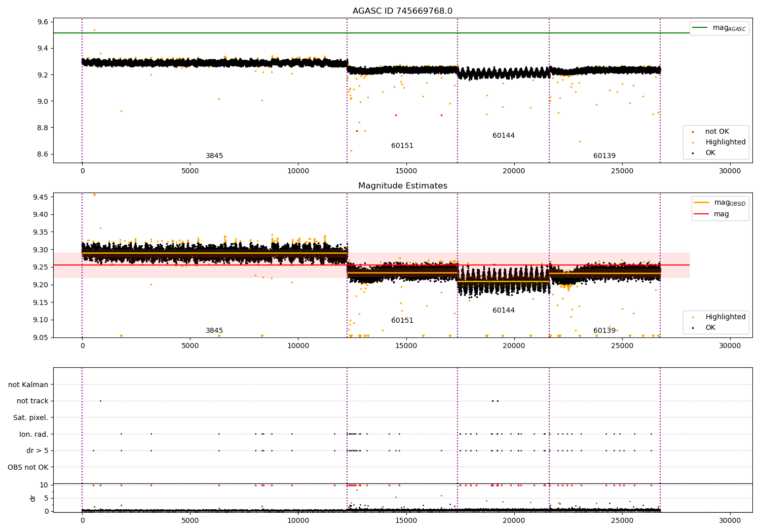Click the "Magnitude Estimates" plot title

pyautogui.click(x=403, y=186)
